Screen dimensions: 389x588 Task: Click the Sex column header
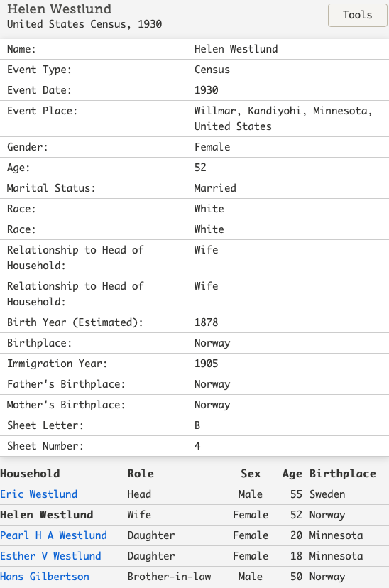pyautogui.click(x=251, y=474)
